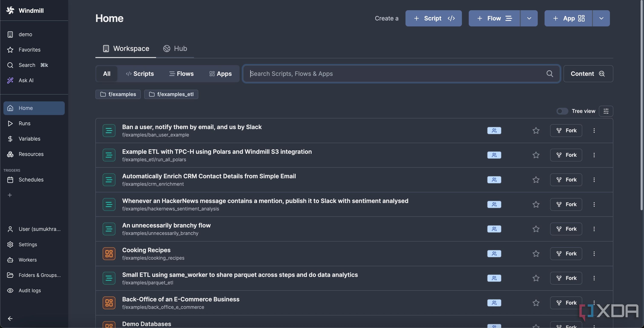644x328 pixels.
Task: Filter list by Apps
Action: pyautogui.click(x=220, y=74)
